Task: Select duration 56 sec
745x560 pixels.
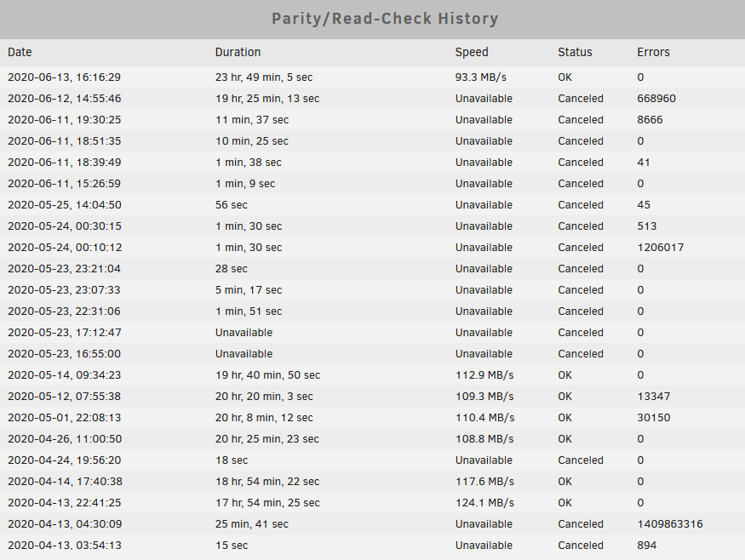Action: pyautogui.click(x=232, y=205)
